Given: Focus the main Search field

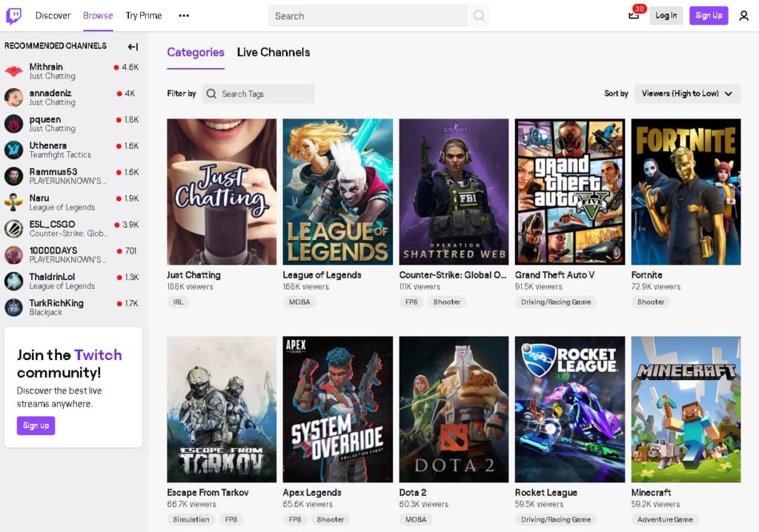Looking at the screenshot, I should pos(368,16).
